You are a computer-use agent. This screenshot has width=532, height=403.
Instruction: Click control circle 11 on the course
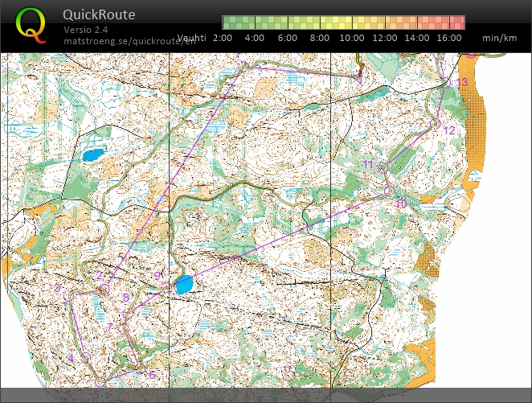pos(383,168)
